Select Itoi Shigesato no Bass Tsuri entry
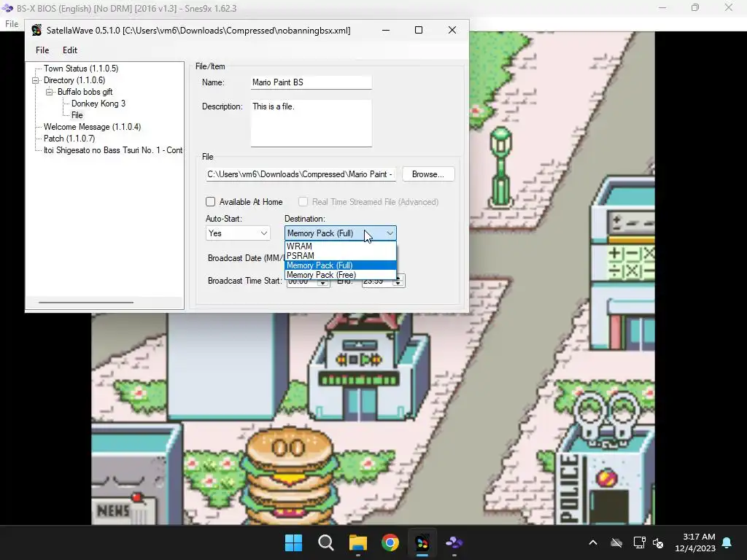Image resolution: width=747 pixels, height=560 pixels. (113, 150)
